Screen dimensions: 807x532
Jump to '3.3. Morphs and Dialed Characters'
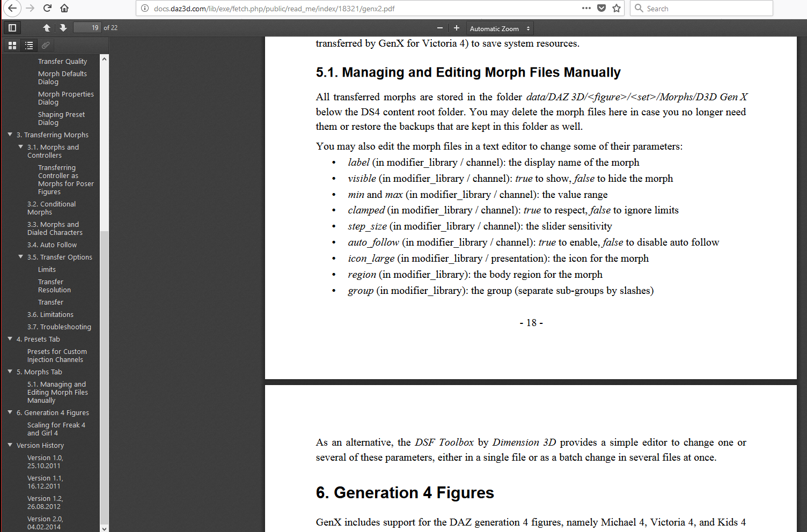[x=55, y=228]
